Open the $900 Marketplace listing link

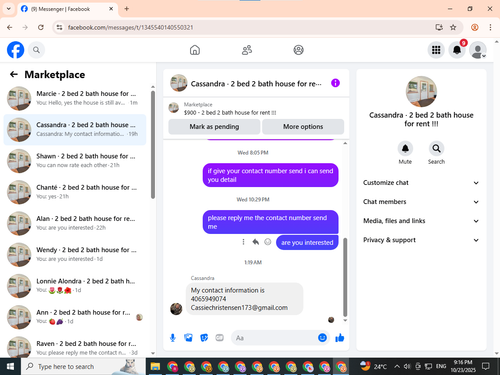tap(230, 113)
